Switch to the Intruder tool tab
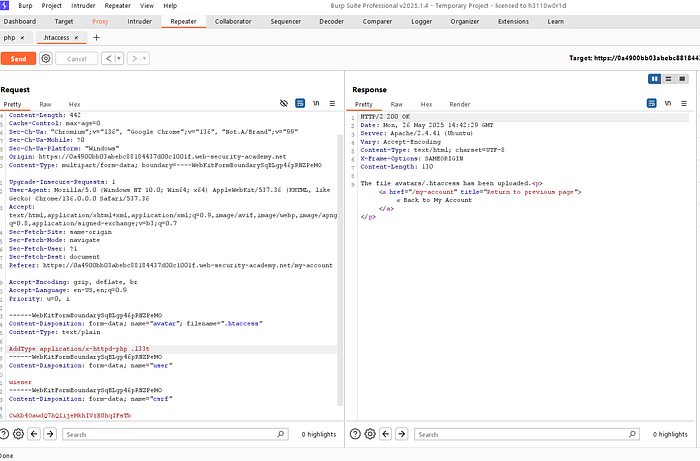Viewport: 700px width, 461px height. (140, 21)
